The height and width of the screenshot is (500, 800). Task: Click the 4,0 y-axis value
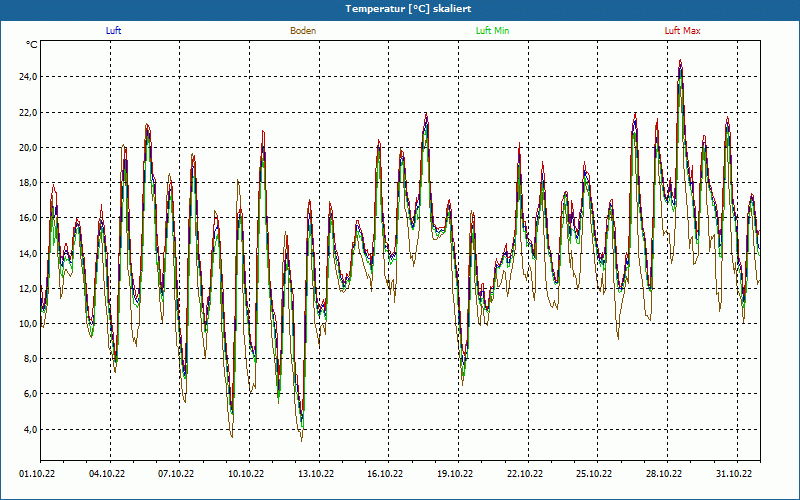click(30, 429)
